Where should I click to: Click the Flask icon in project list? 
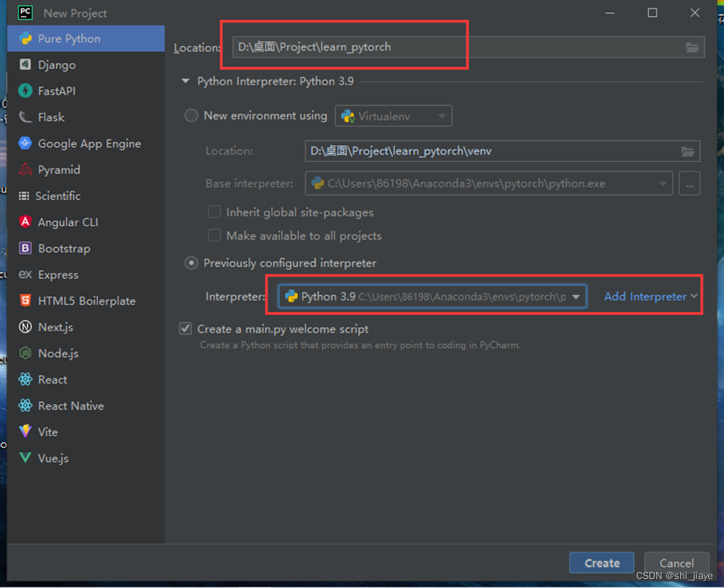(x=25, y=117)
